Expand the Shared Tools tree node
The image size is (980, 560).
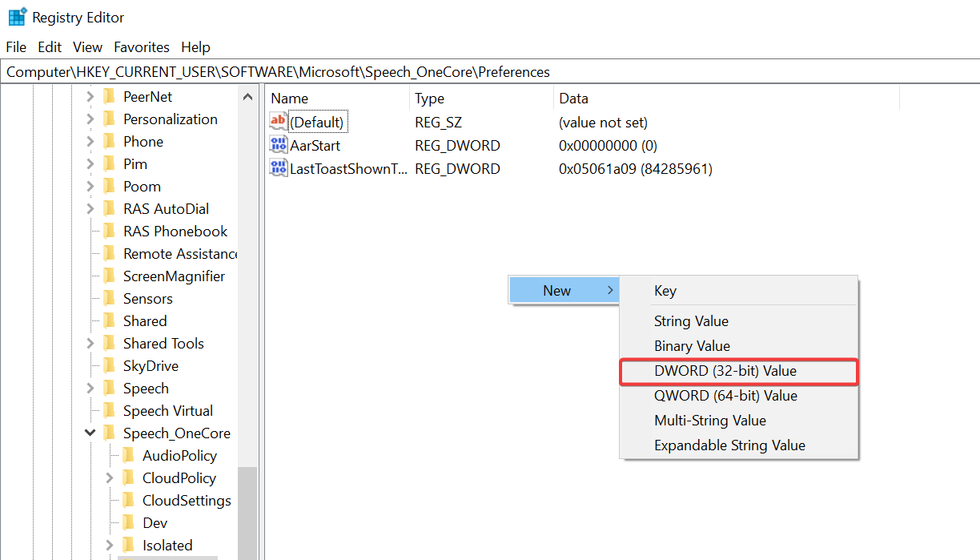pos(90,344)
